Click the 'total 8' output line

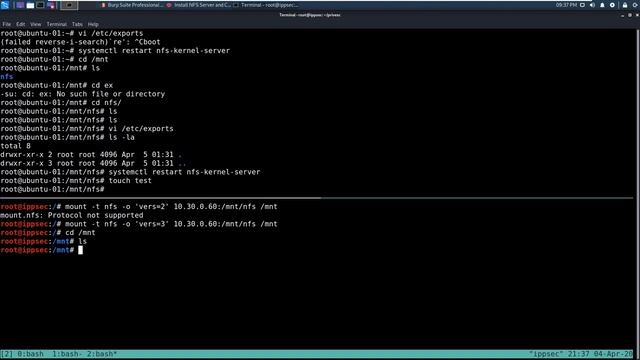pyautogui.click(x=16, y=146)
